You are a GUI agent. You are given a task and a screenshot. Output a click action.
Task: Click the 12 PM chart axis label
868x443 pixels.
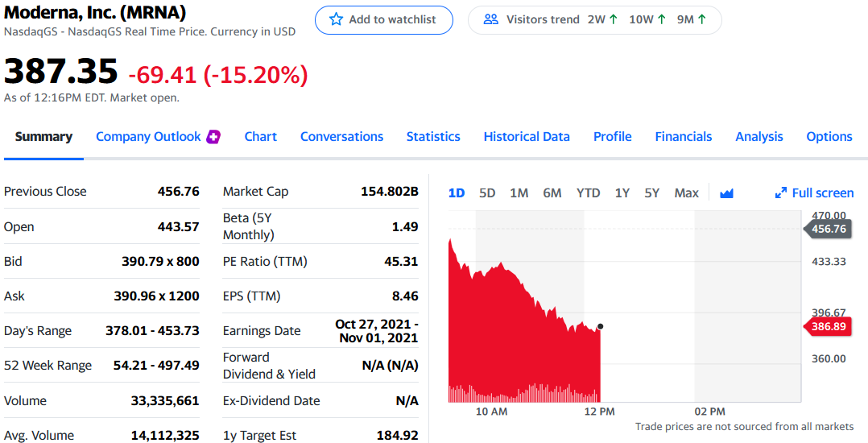[600, 412]
